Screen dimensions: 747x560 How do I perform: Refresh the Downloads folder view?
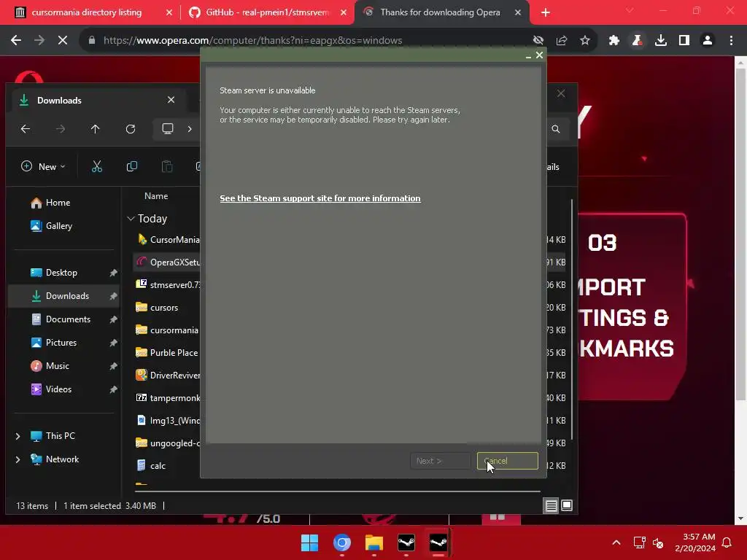[x=131, y=128]
